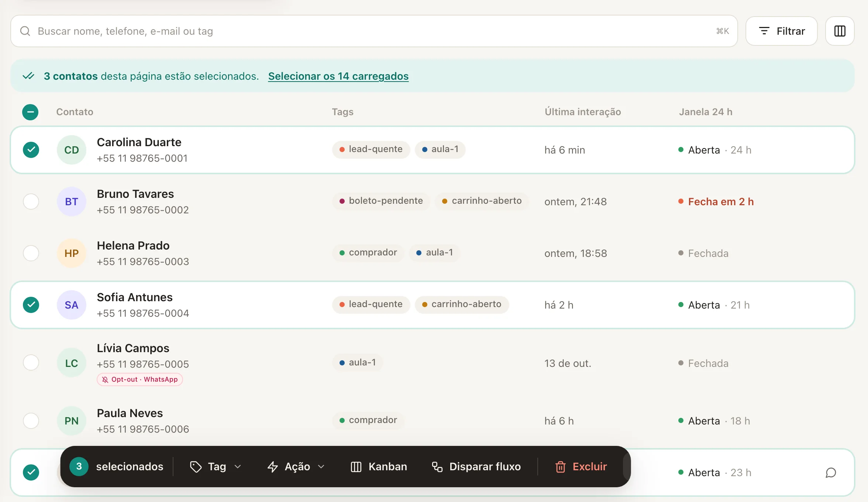Click the boleto-pendente tag
The image size is (868, 502).
tap(381, 201)
